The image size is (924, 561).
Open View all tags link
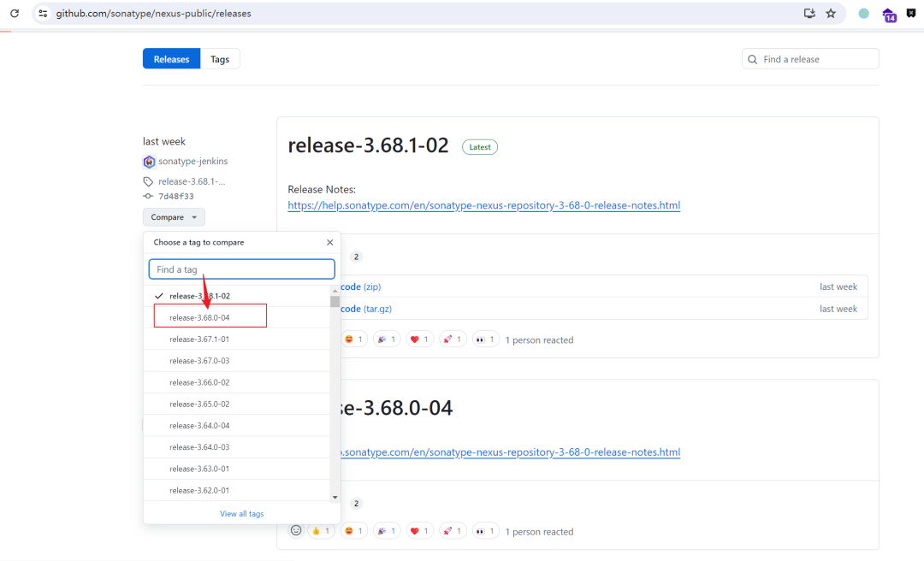241,514
